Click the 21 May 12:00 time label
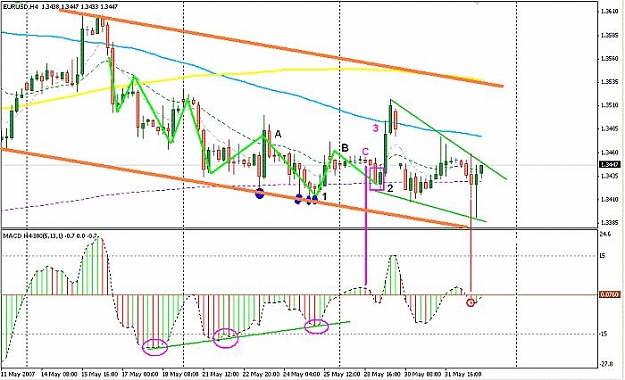This screenshot has width=625, height=380. click(221, 375)
